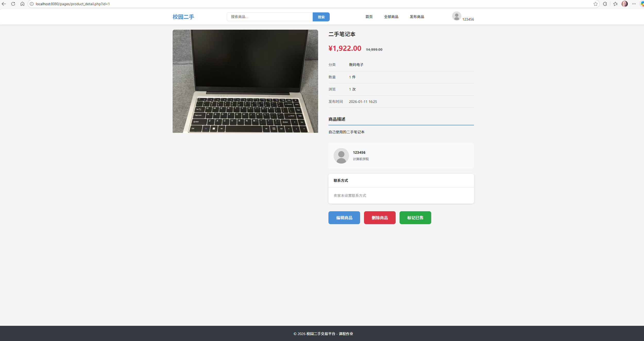644x341 pixels.
Task: Open the browser extensions icon
Action: [x=605, y=4]
